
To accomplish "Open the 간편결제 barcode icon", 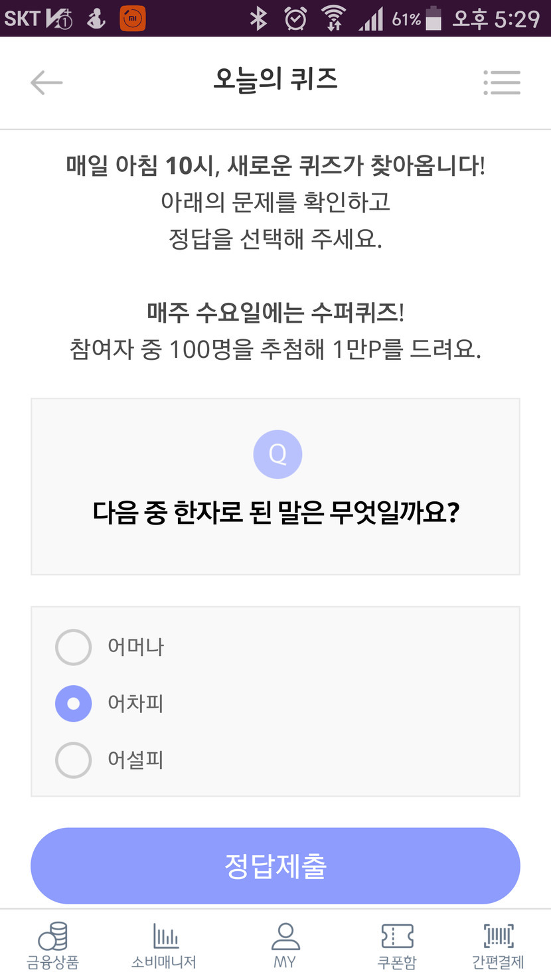I will pos(498,938).
